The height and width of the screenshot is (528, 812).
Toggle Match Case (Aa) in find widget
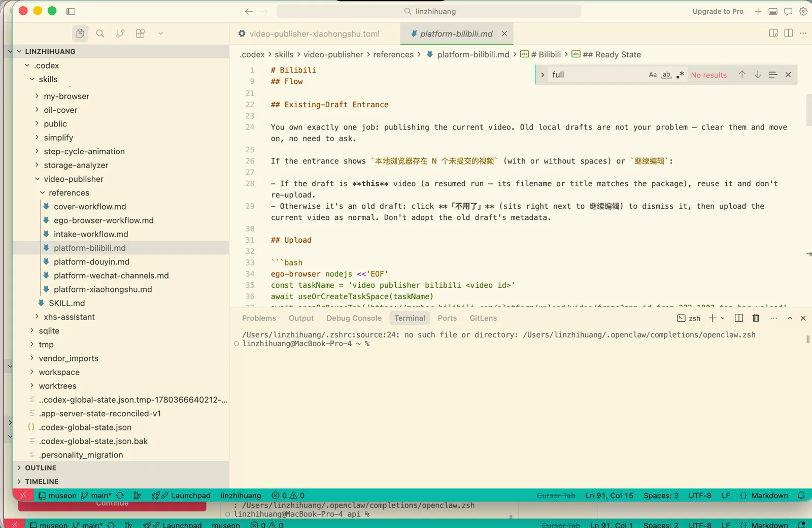click(653, 75)
